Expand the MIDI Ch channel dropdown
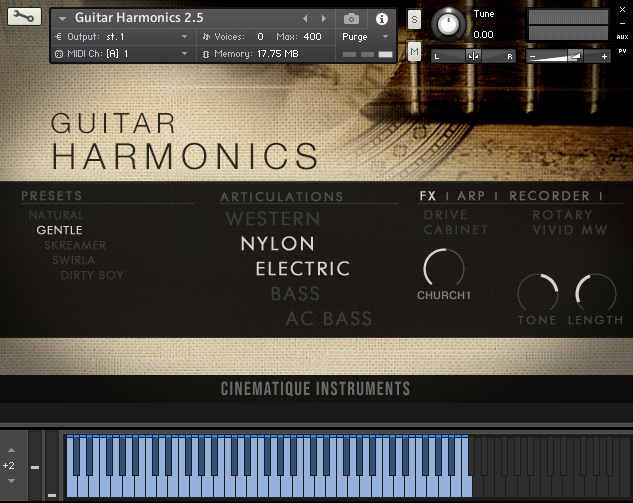This screenshot has width=633, height=503. (x=120, y=53)
